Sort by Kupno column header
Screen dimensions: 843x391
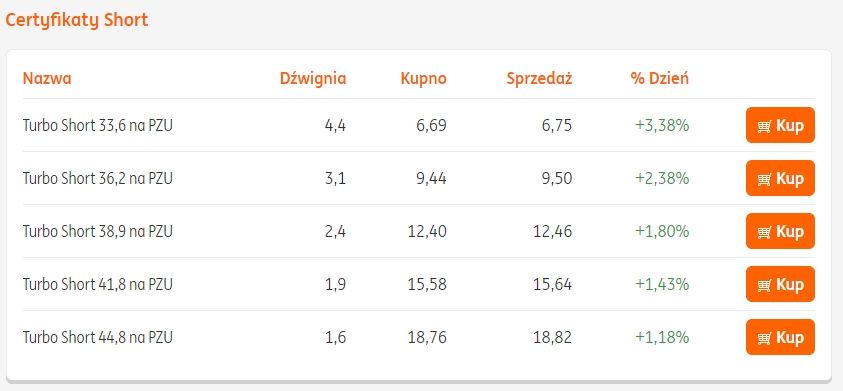click(x=424, y=79)
